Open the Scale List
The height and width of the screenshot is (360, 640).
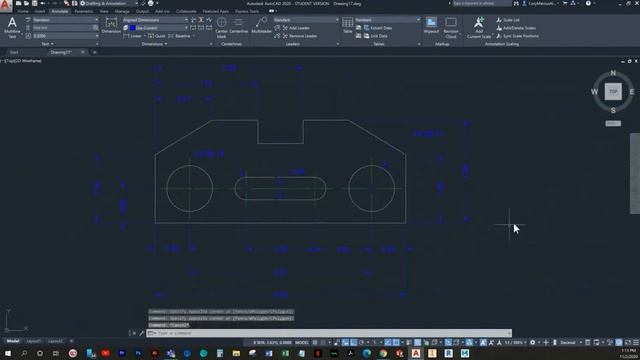(x=508, y=20)
